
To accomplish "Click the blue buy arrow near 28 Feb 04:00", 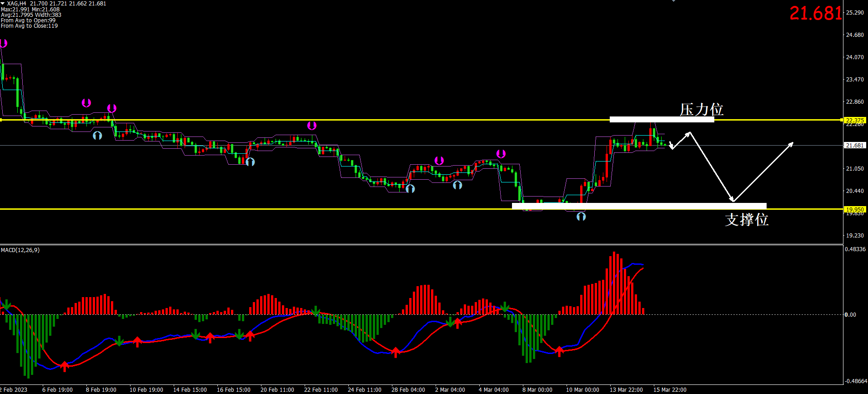I will pyautogui.click(x=410, y=188).
